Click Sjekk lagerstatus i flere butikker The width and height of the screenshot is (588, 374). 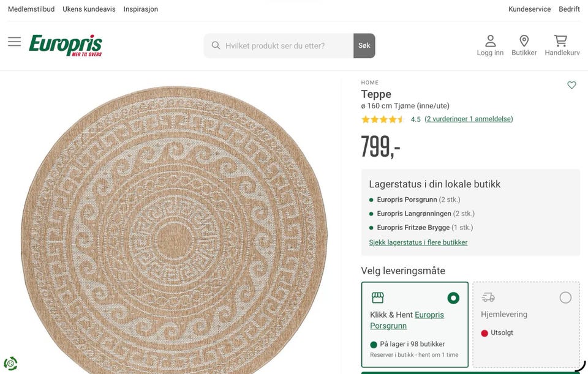[418, 242]
